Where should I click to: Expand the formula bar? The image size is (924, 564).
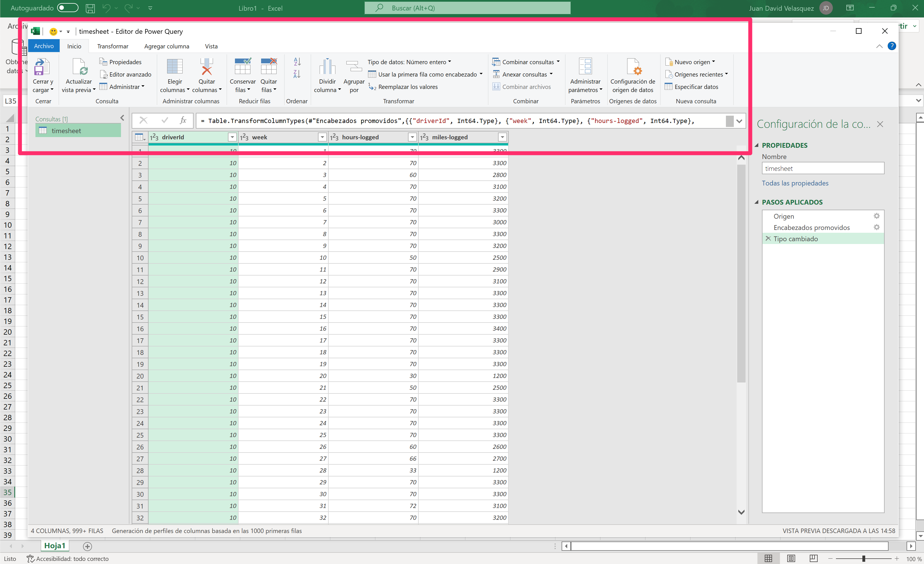tap(739, 121)
